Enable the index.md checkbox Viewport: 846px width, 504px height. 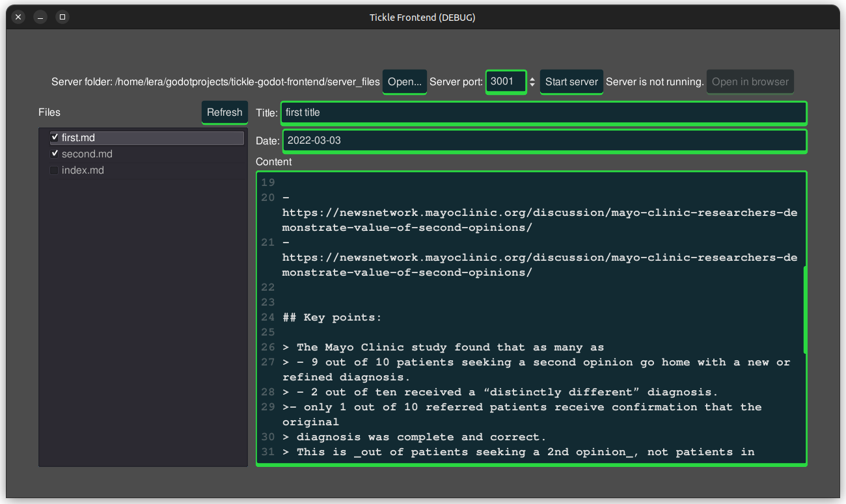(x=55, y=170)
